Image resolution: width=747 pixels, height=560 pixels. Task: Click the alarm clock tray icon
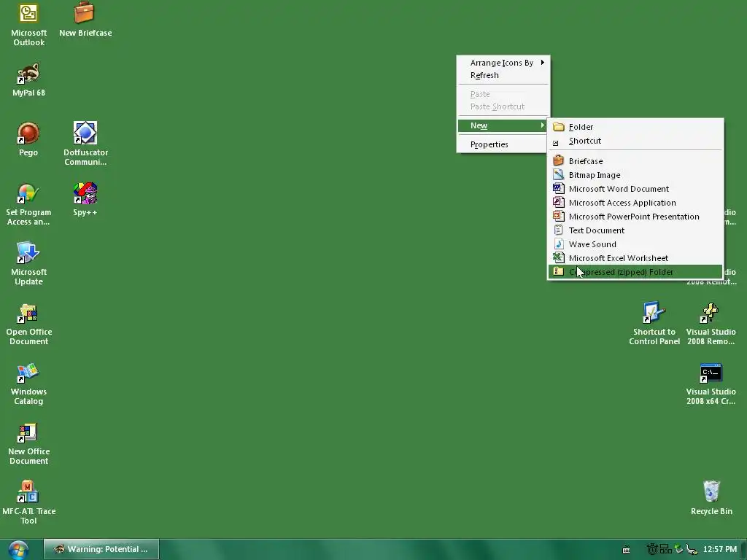(651, 549)
